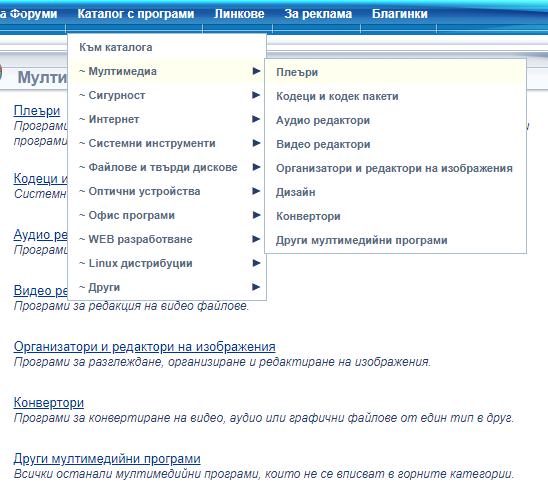The image size is (548, 487).
Task: Choose ~ WEB разработване menu entry
Action: [x=167, y=239]
